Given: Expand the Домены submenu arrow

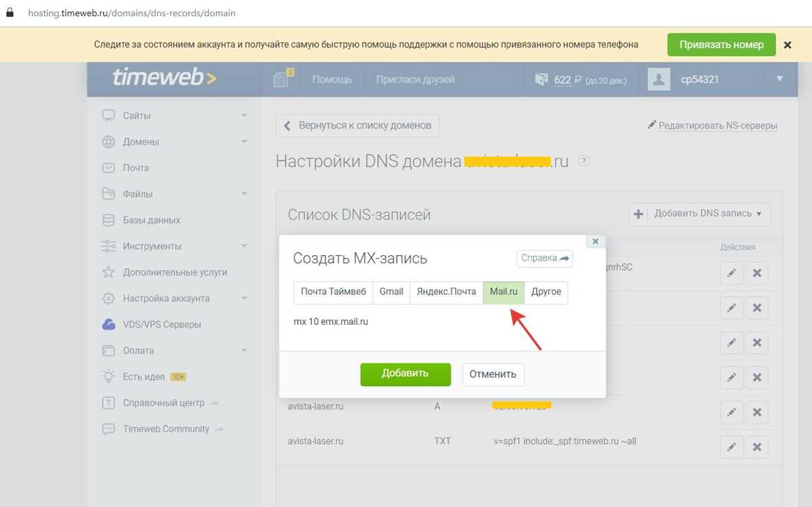Looking at the screenshot, I should pos(244,142).
